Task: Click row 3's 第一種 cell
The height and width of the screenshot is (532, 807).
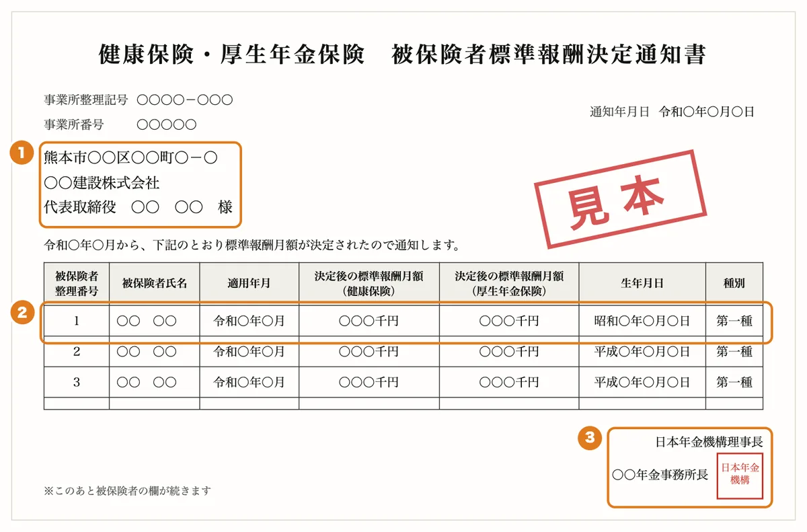Action: pyautogui.click(x=734, y=382)
